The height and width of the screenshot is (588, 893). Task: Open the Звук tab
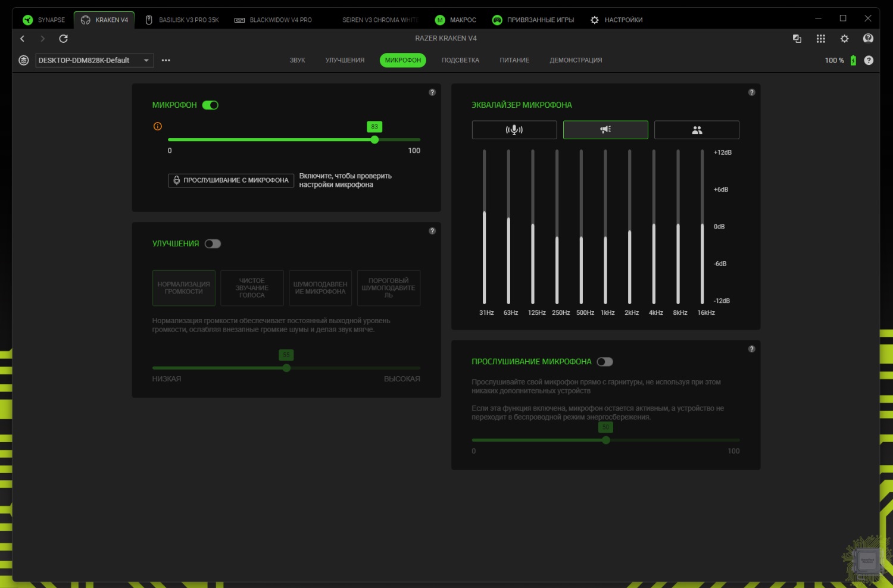[x=297, y=60]
